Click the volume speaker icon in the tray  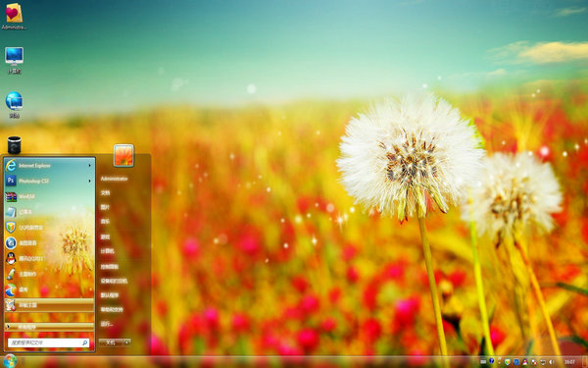(x=552, y=362)
